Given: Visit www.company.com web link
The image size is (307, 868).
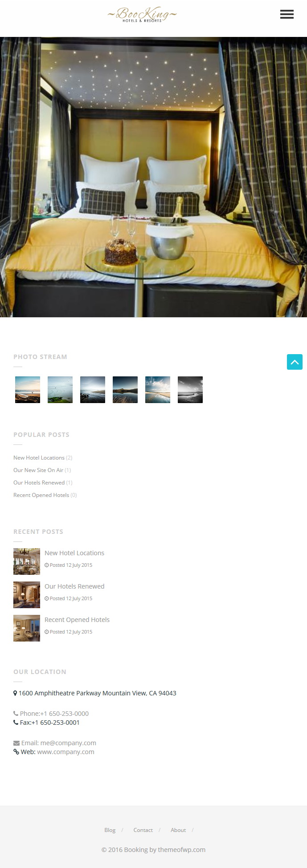Looking at the screenshot, I should pos(65,752).
